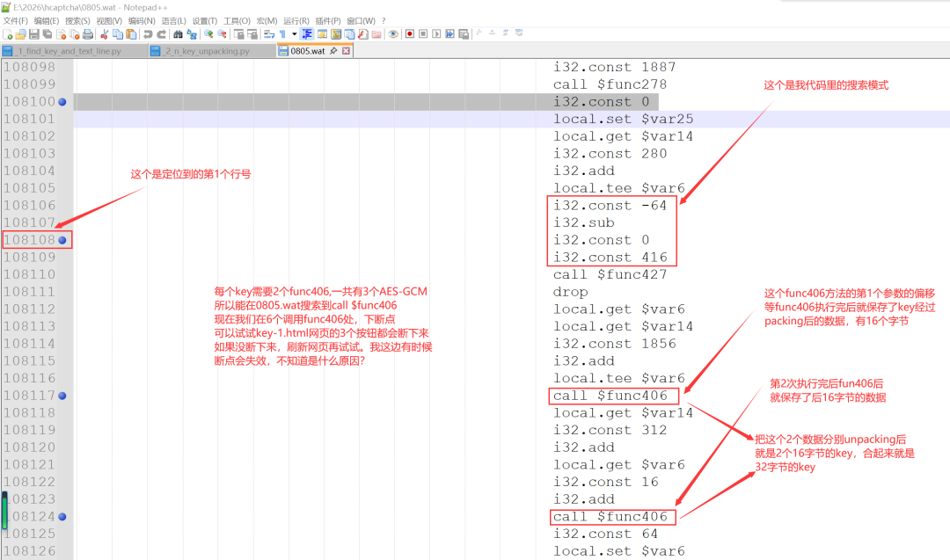Open the 编码(N) menu
The image size is (950, 560).
141,20
